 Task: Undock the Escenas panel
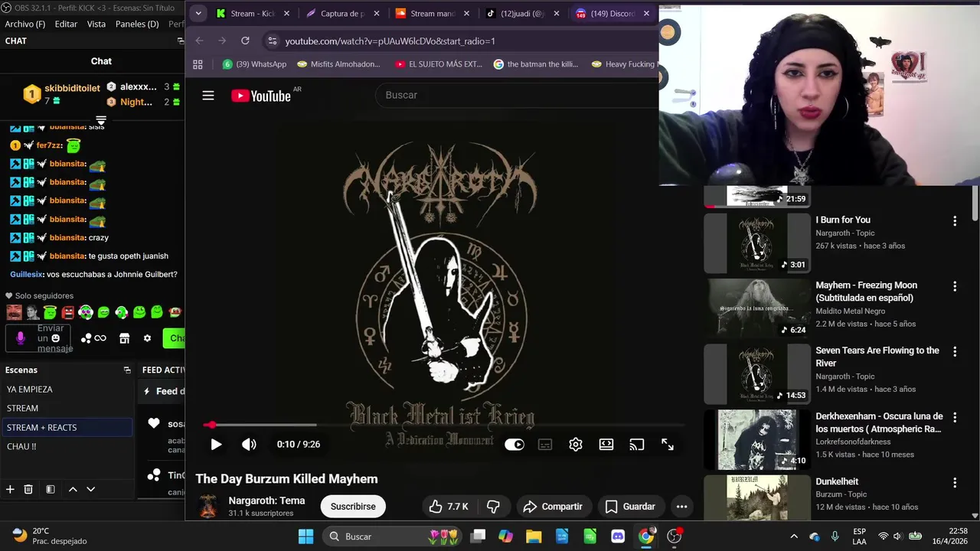[127, 370]
